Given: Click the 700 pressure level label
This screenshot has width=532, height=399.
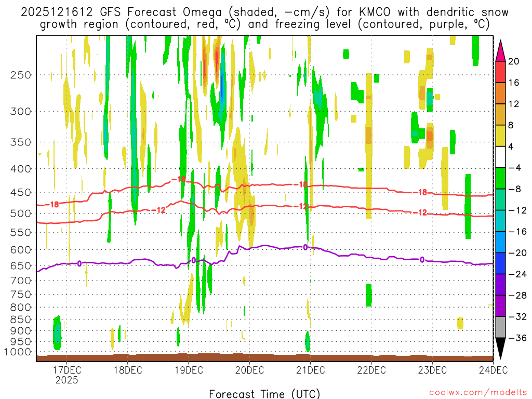Looking at the screenshot, I should tap(20, 281).
